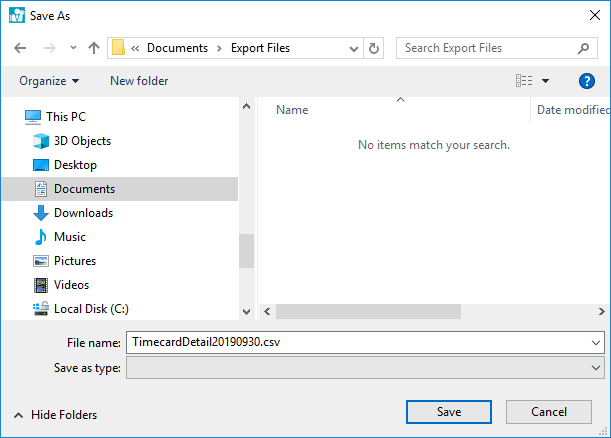Image resolution: width=611 pixels, height=438 pixels.
Task: Open the Help question mark icon
Action: (x=587, y=81)
